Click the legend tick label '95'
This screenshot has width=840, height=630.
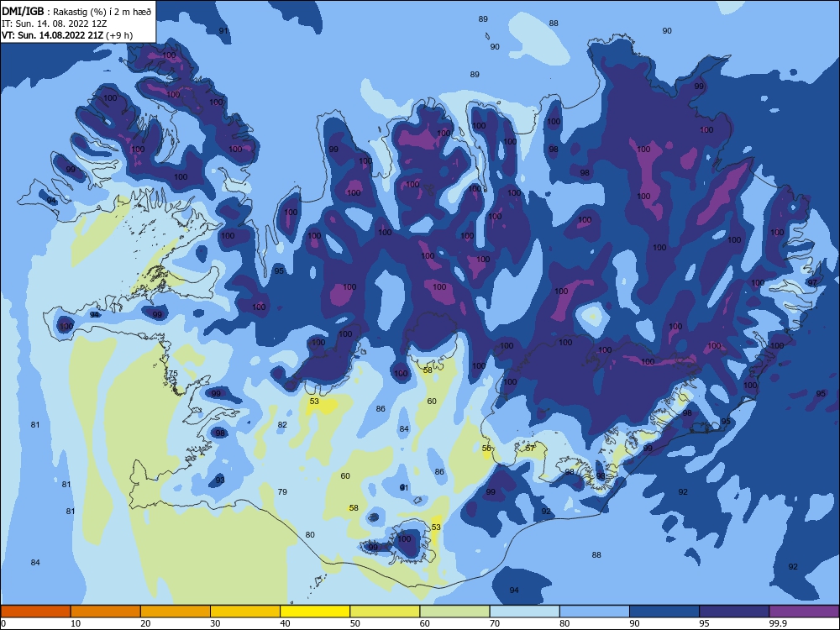[705, 623]
